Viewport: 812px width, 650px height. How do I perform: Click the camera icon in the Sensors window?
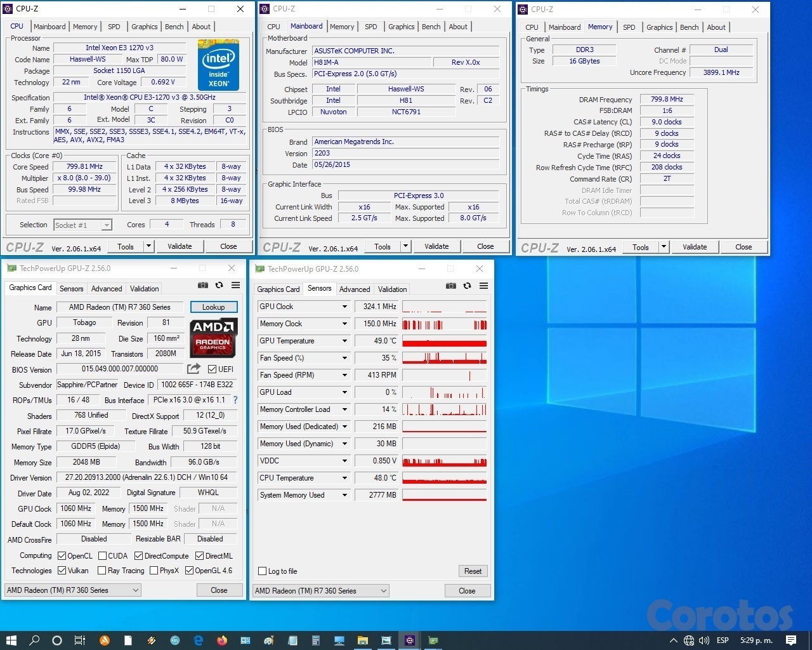point(451,286)
